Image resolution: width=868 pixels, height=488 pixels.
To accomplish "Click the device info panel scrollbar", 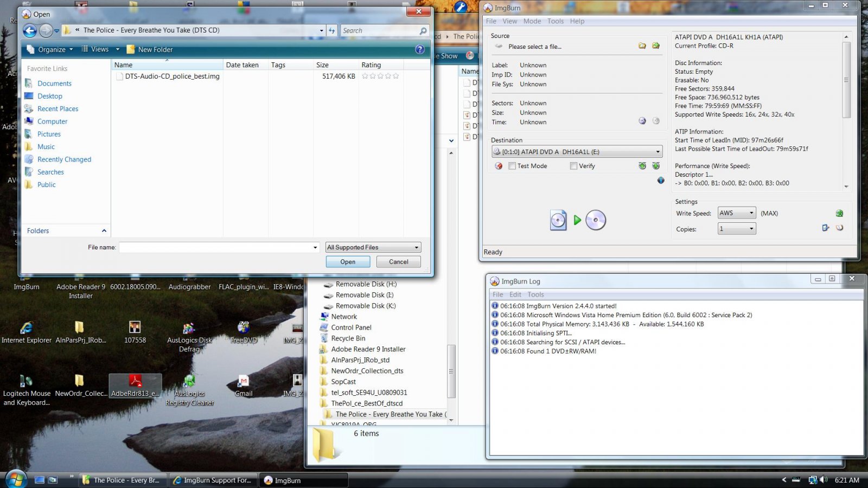I will pyautogui.click(x=846, y=80).
